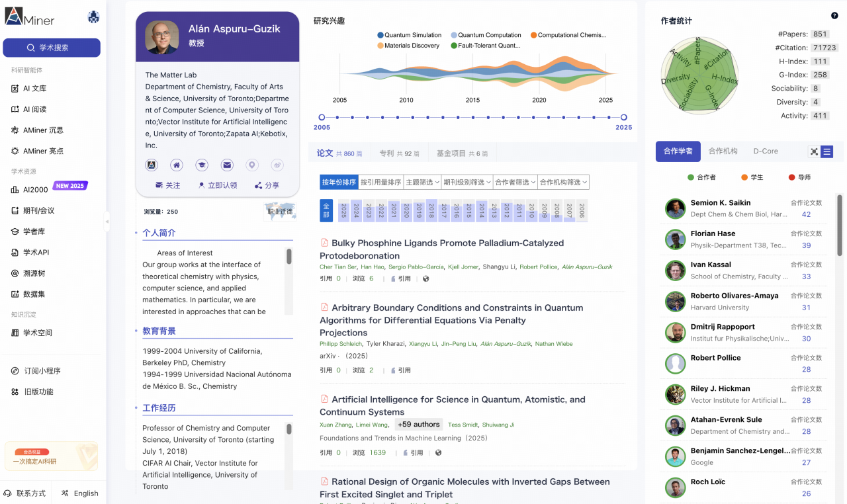Toggle Quantum Computation legend series
The width and height of the screenshot is (847, 504).
click(486, 35)
